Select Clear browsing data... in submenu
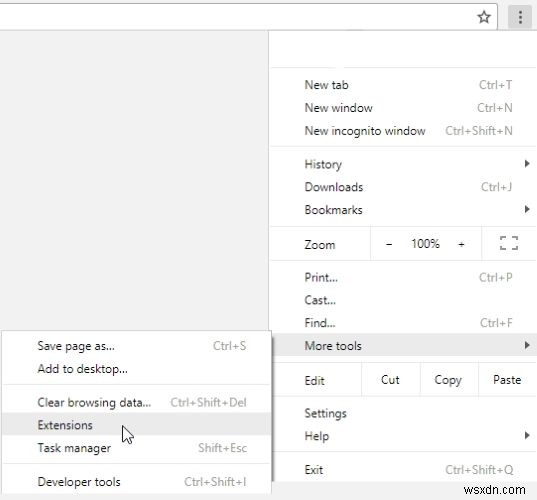This screenshot has height=500, width=537. click(136, 402)
